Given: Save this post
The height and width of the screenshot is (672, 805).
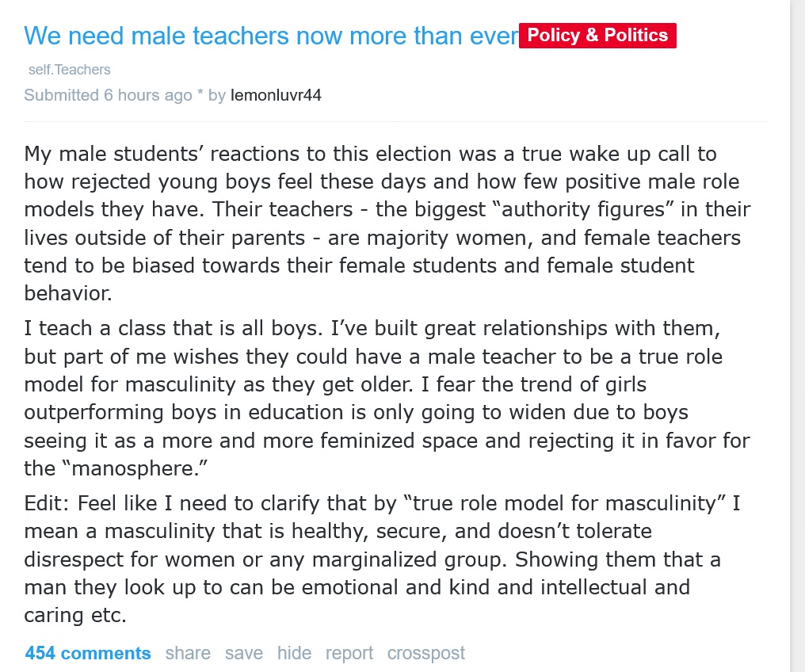Looking at the screenshot, I should pyautogui.click(x=244, y=653).
